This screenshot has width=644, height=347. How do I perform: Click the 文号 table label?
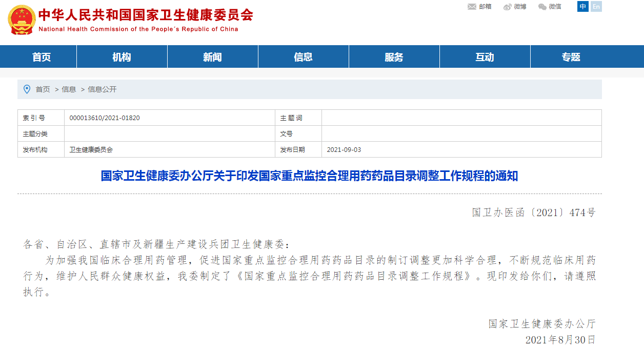click(286, 134)
